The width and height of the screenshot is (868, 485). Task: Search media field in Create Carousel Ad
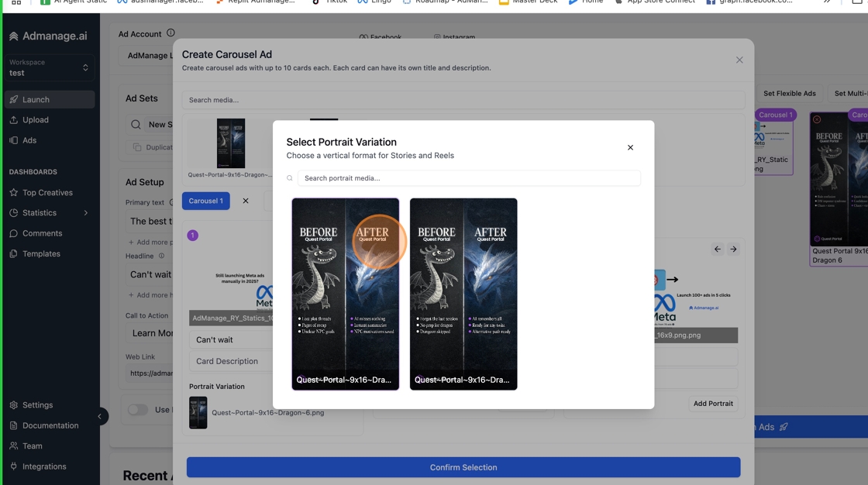tap(463, 100)
